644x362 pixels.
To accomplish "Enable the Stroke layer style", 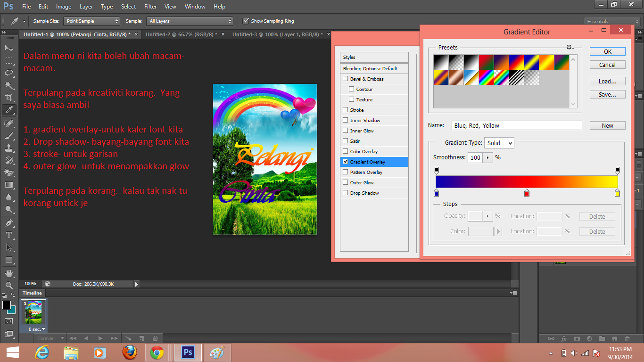I will click(x=346, y=110).
